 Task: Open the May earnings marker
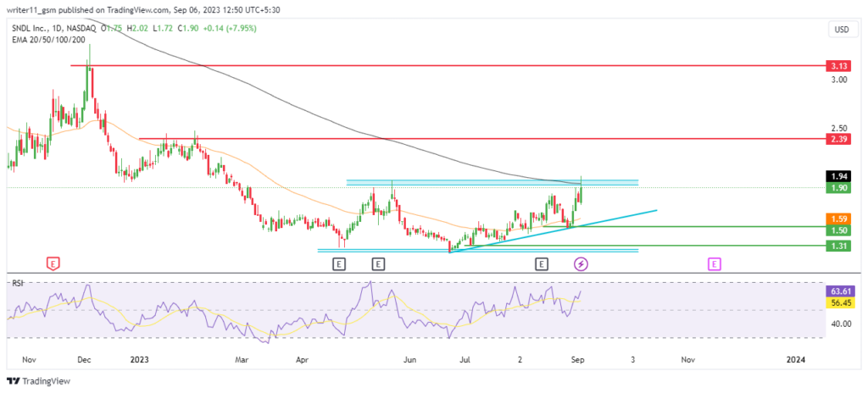[x=378, y=264]
